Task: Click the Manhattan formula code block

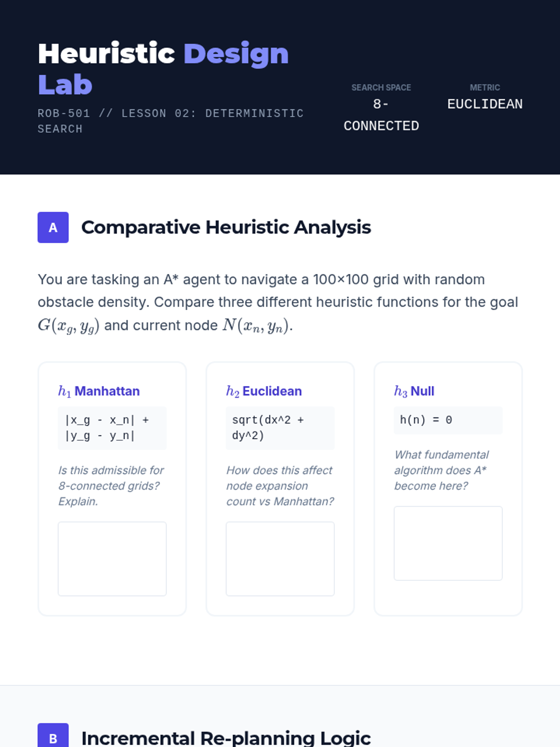Action: (112, 428)
